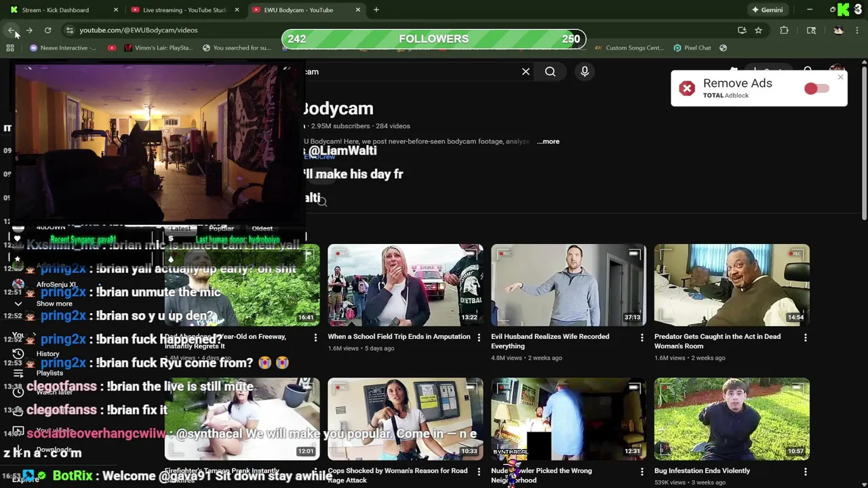Open You searched for bookmark
The image size is (868, 488).
[x=237, y=47]
